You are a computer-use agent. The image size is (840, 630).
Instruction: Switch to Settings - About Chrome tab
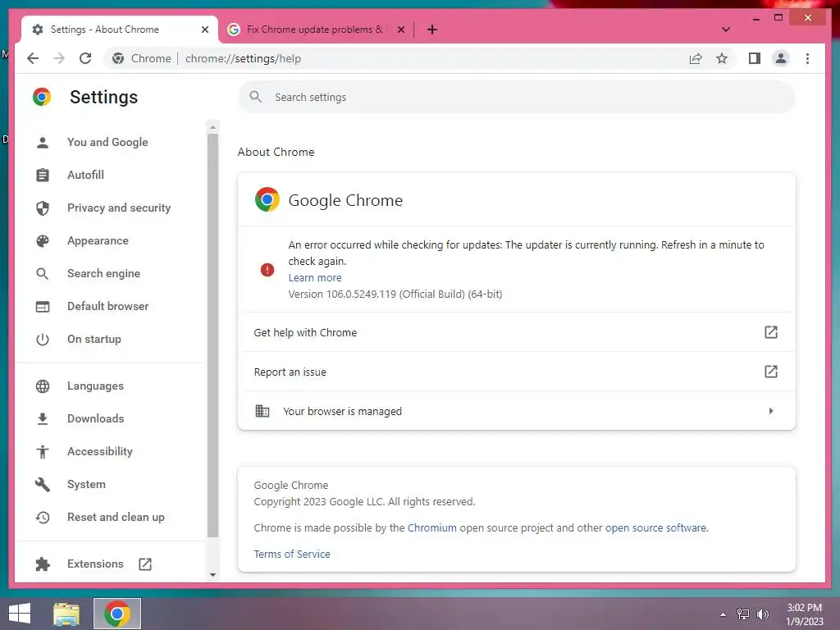click(120, 30)
